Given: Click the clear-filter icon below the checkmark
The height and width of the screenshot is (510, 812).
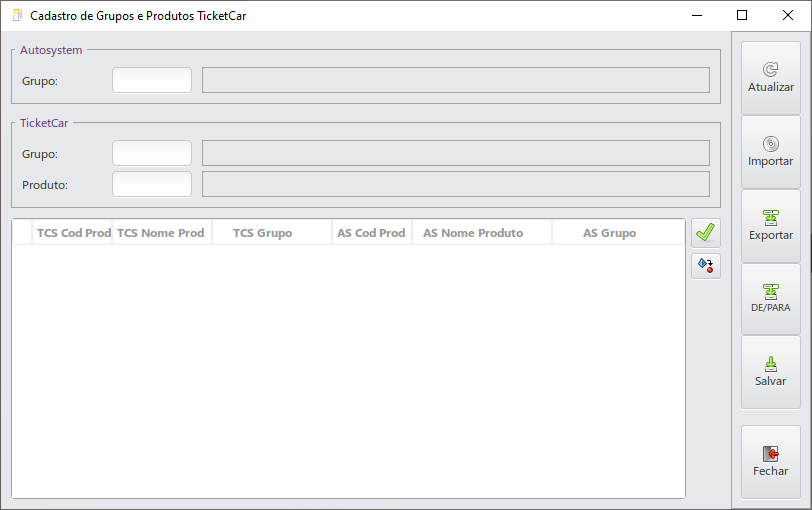Looking at the screenshot, I should point(706,266).
